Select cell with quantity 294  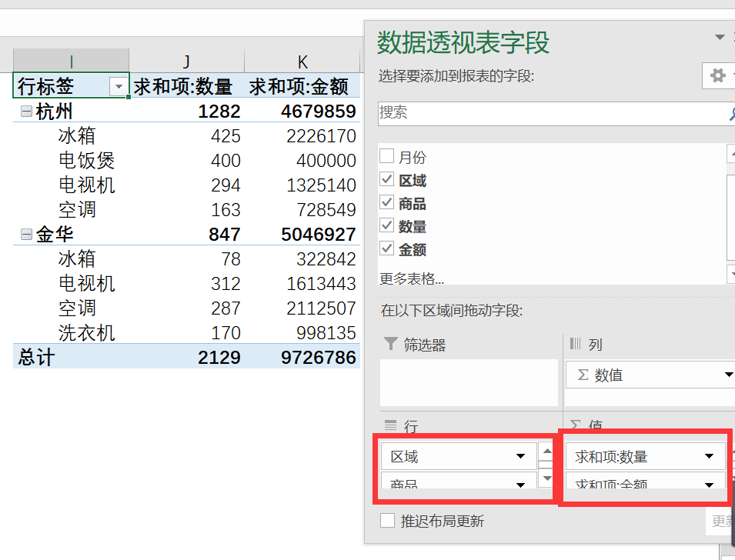click(226, 185)
